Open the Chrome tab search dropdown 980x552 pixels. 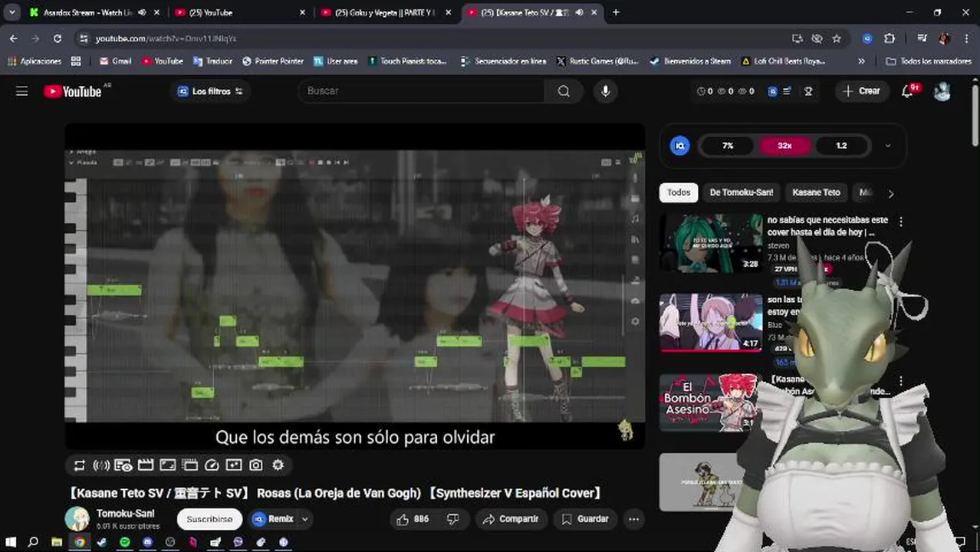12,12
